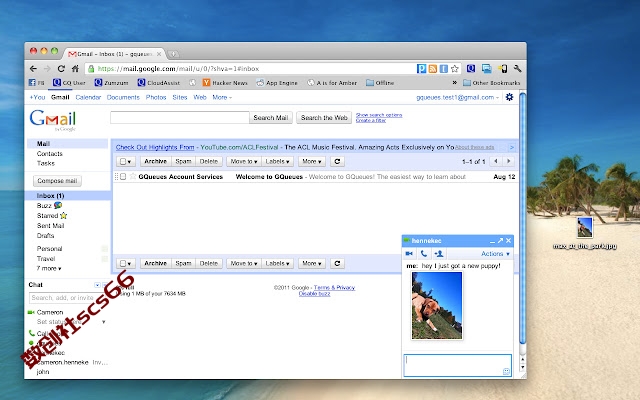Click Delete button above message list
640x400 pixels.
[209, 161]
